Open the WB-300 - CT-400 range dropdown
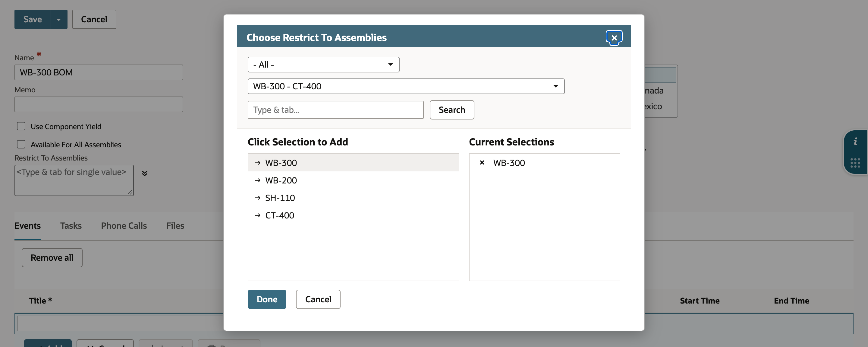Viewport: 868px width, 347px height. click(x=406, y=86)
